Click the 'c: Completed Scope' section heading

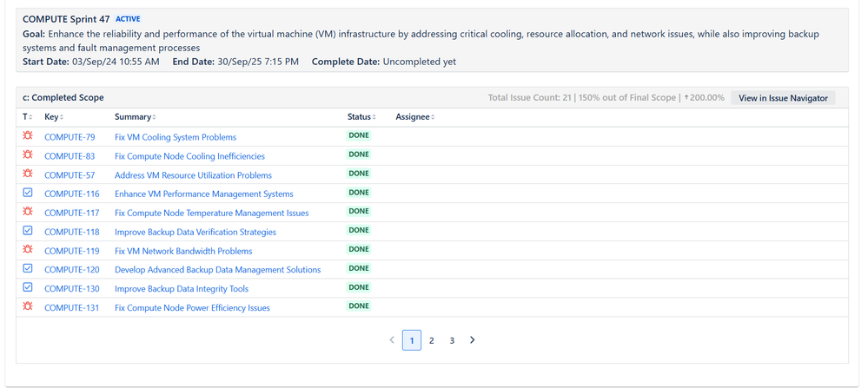63,98
